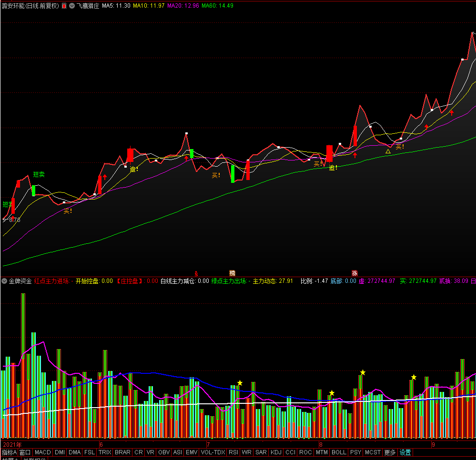Switch to the VOL-TDX indicator tab
476x460 pixels.
click(213, 452)
